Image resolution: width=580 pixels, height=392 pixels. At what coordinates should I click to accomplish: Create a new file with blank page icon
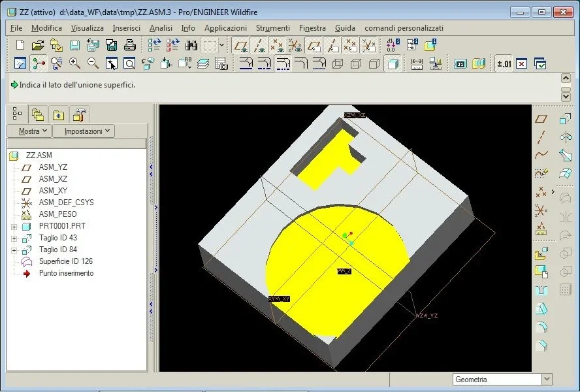click(x=20, y=46)
